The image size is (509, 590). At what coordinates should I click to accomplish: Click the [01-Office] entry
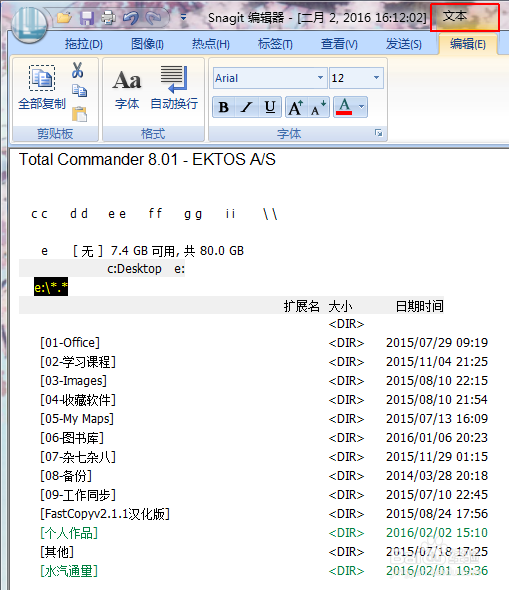click(70, 343)
